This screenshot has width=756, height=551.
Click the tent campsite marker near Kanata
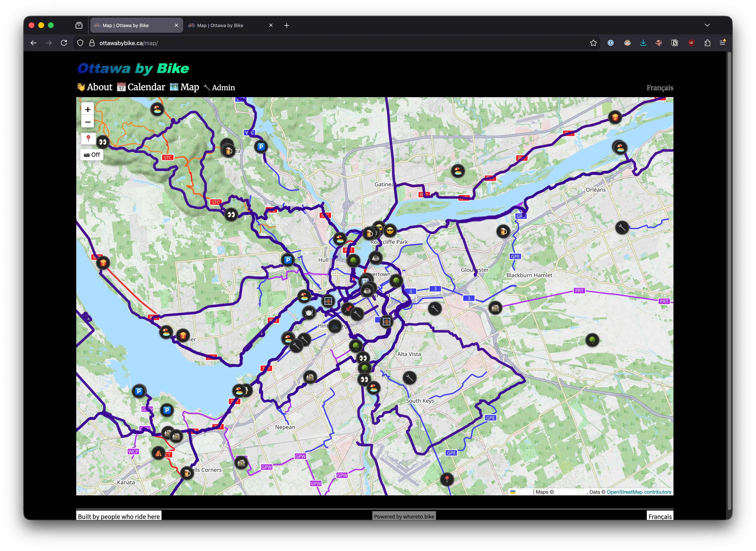point(158,453)
